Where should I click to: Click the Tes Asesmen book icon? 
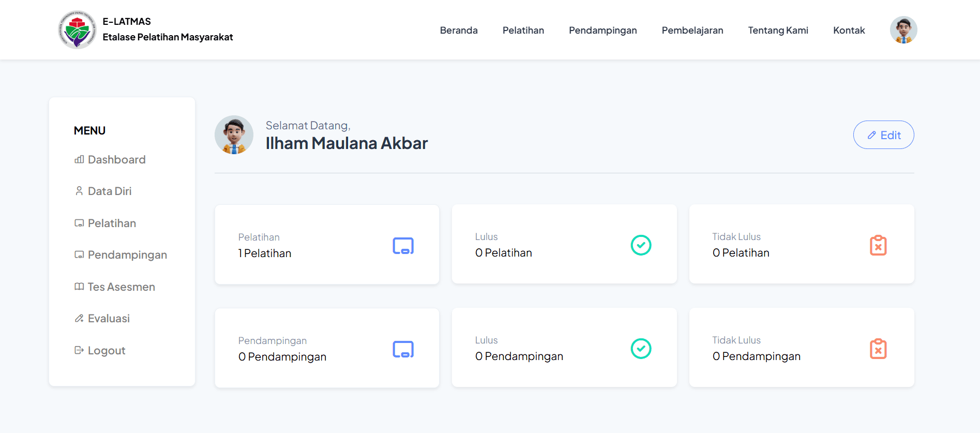coord(79,287)
